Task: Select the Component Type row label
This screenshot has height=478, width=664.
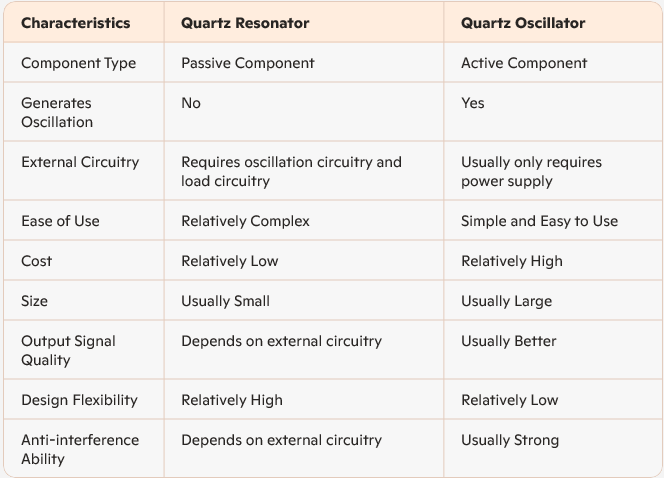Action: pos(78,63)
